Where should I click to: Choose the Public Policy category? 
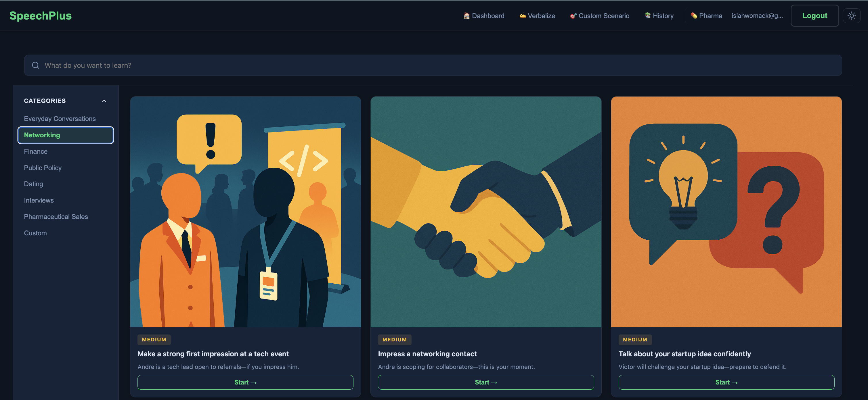[x=43, y=168]
